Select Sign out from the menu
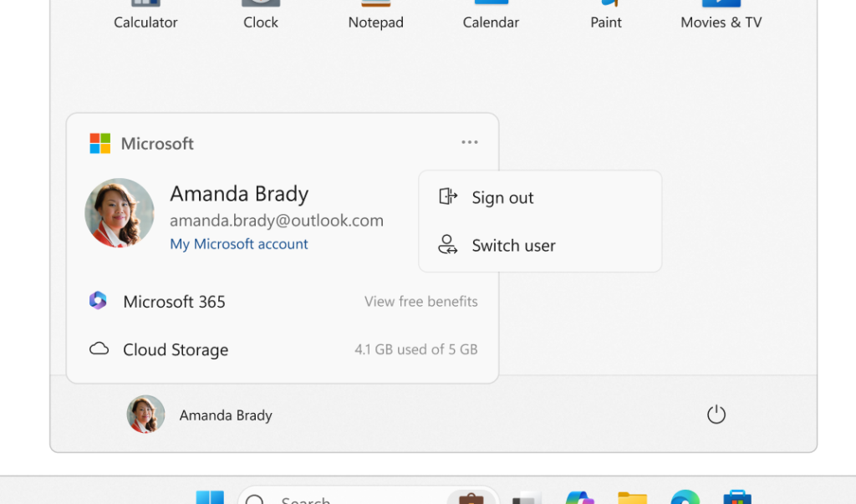The height and width of the screenshot is (504, 856). click(502, 198)
